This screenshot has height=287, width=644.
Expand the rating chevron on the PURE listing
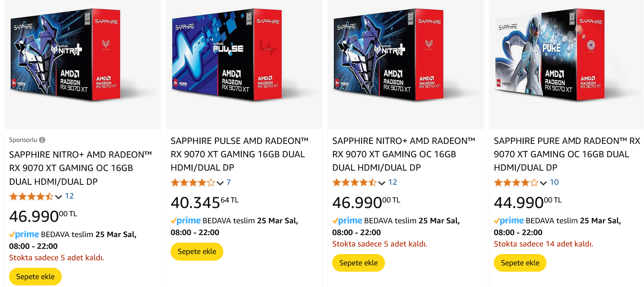543,183
